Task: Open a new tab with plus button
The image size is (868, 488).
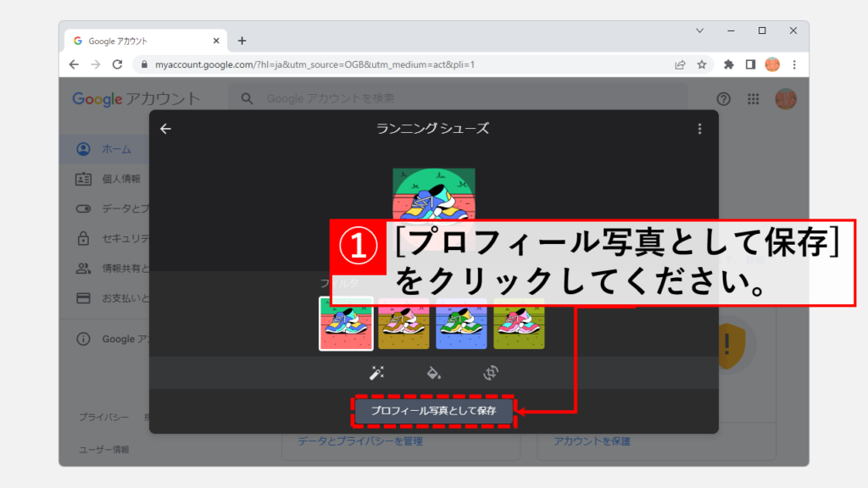Action: [x=242, y=41]
